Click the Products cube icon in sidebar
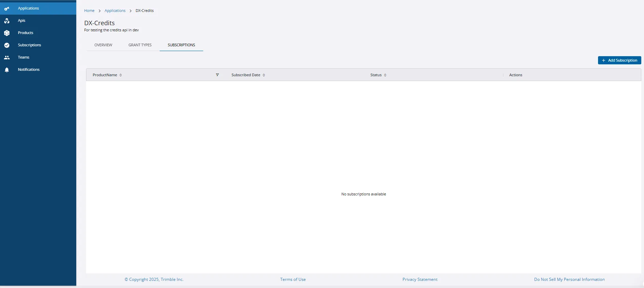The width and height of the screenshot is (644, 288). [x=7, y=33]
